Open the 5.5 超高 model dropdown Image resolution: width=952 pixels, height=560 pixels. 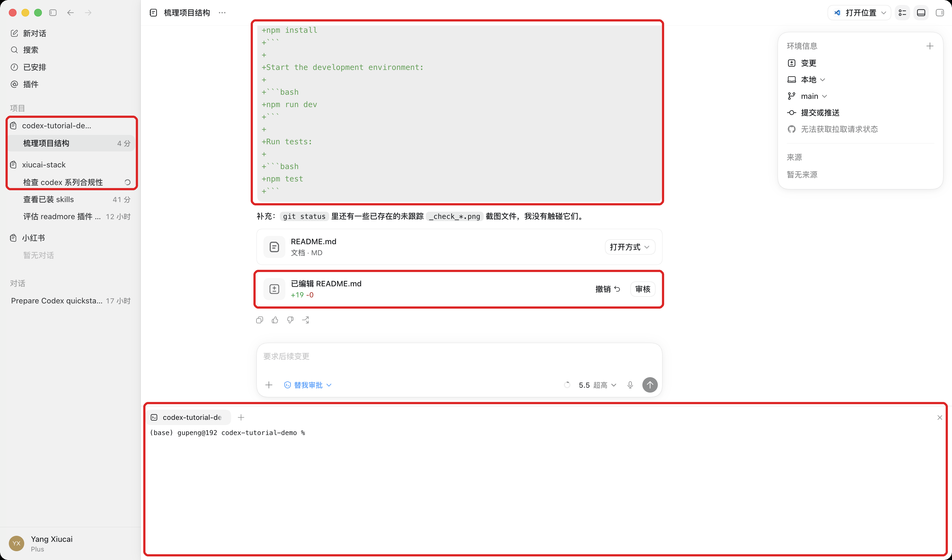pyautogui.click(x=597, y=385)
